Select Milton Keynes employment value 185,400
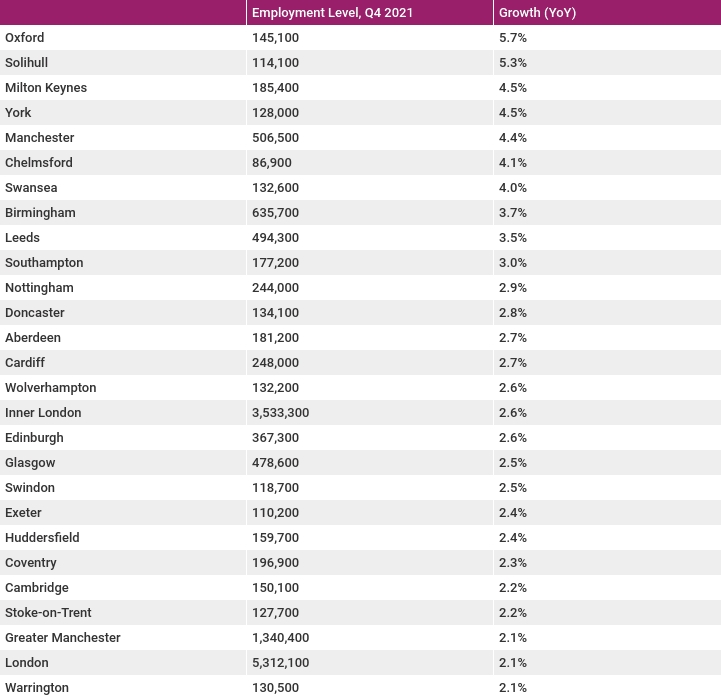This screenshot has height=698, width=721. tap(275, 87)
